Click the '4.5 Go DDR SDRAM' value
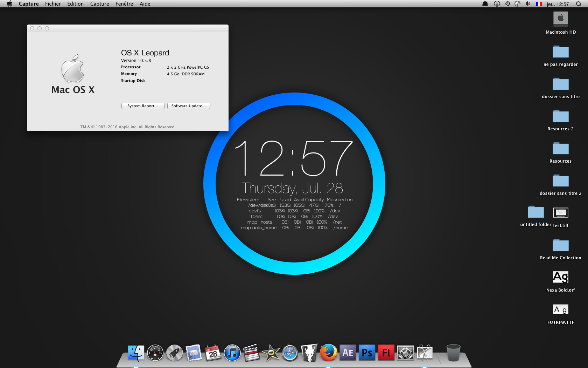 coord(186,74)
